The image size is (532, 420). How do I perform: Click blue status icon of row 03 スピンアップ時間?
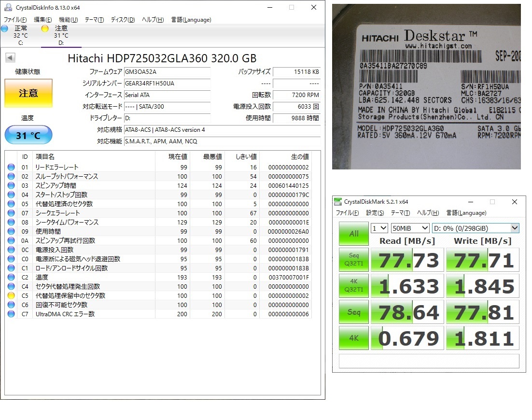pos(11,185)
